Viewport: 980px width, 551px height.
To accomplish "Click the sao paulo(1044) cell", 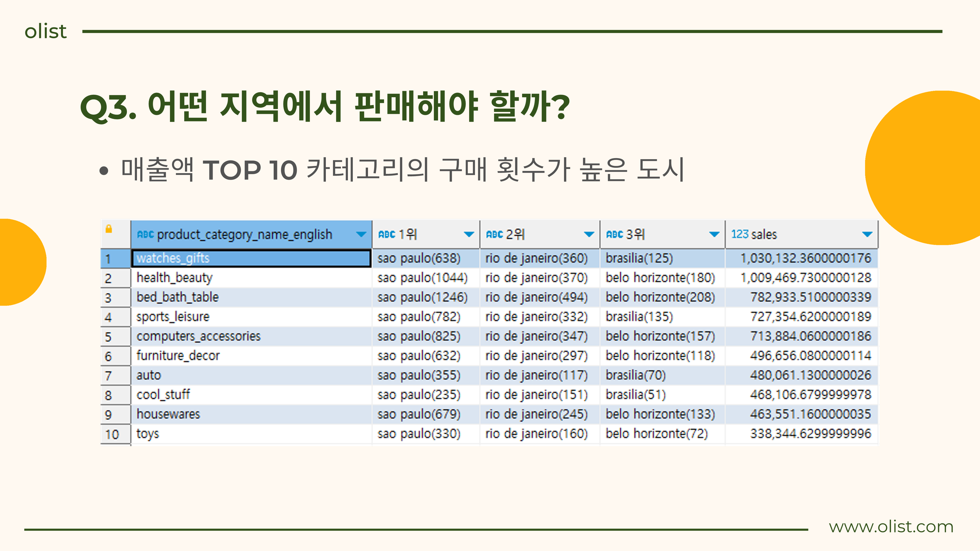I will [x=426, y=278].
